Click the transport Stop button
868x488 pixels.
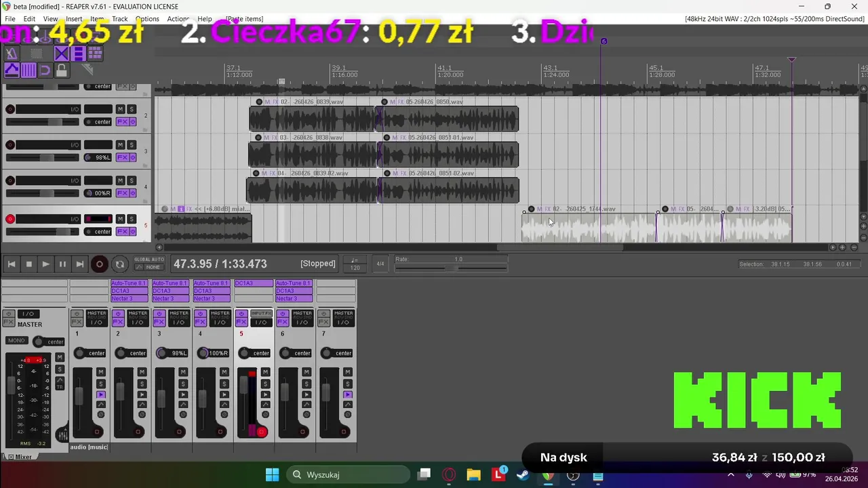(28, 264)
